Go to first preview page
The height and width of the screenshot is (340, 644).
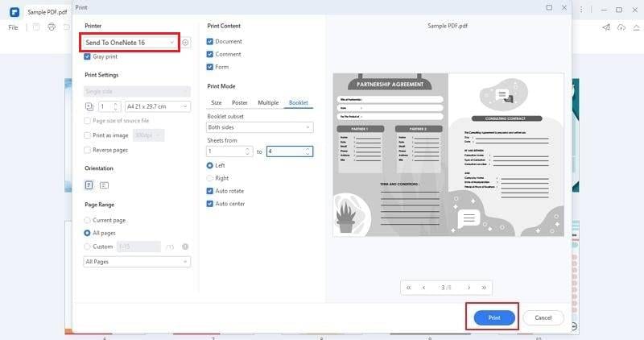(409, 288)
